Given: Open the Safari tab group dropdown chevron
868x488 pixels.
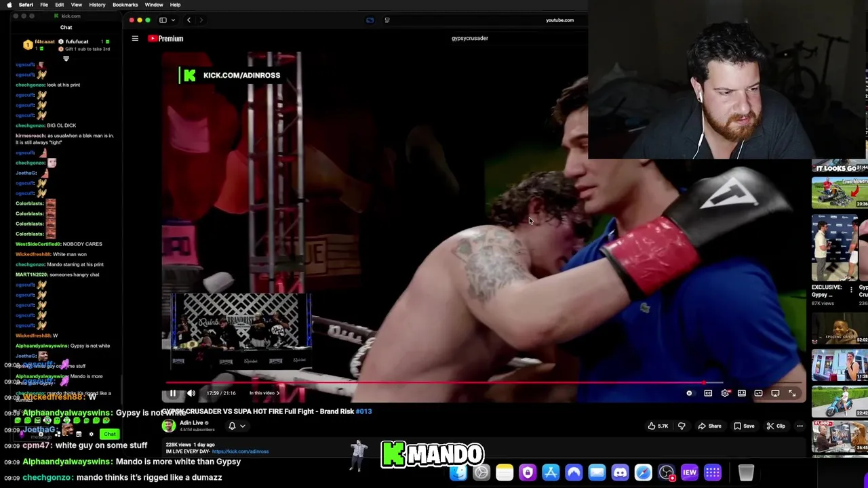Looking at the screenshot, I should pos(173,20).
